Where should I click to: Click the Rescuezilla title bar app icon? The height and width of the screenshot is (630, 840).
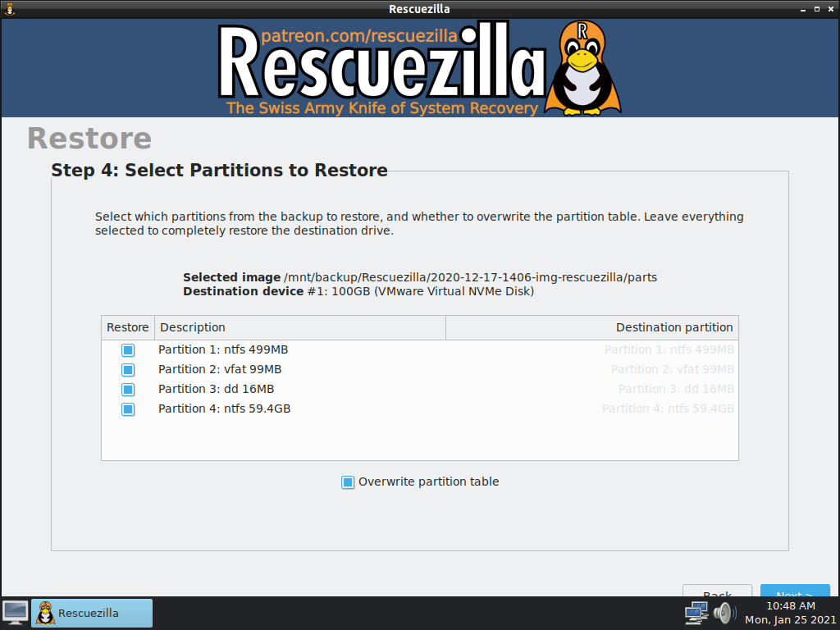pos(10,9)
